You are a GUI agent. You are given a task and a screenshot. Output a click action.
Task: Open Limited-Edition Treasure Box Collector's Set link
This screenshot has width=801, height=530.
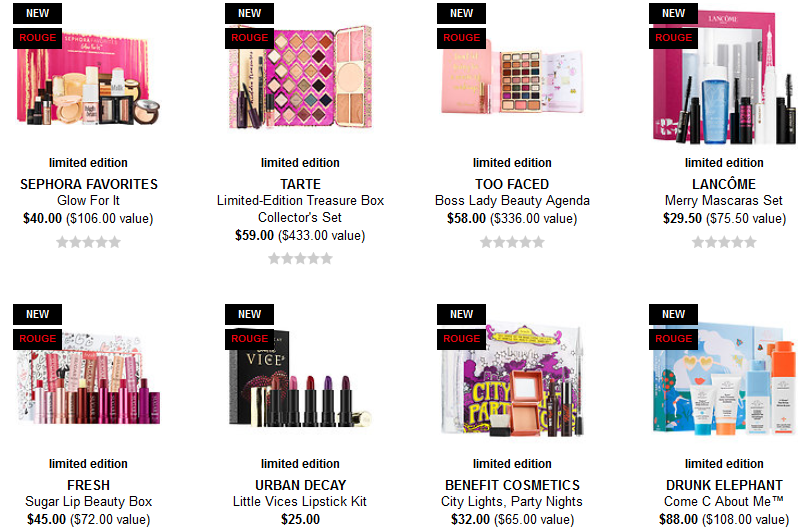(300, 209)
